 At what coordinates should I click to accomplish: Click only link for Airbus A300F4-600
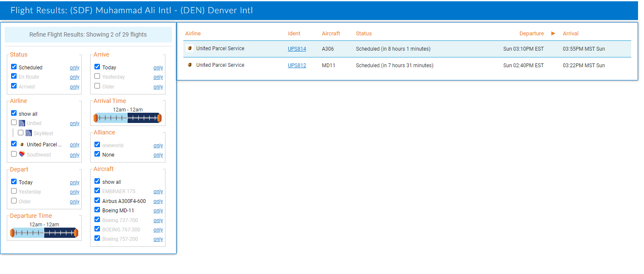pos(158,201)
